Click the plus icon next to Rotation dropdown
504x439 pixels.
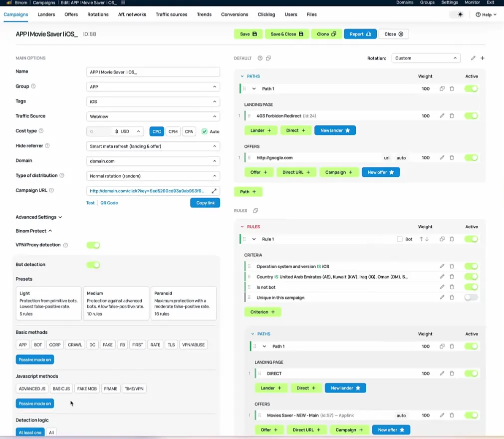tap(483, 58)
